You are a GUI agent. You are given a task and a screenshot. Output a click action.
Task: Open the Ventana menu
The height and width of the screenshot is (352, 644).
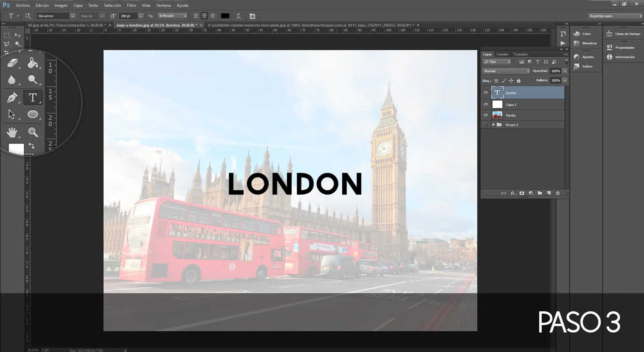164,5
